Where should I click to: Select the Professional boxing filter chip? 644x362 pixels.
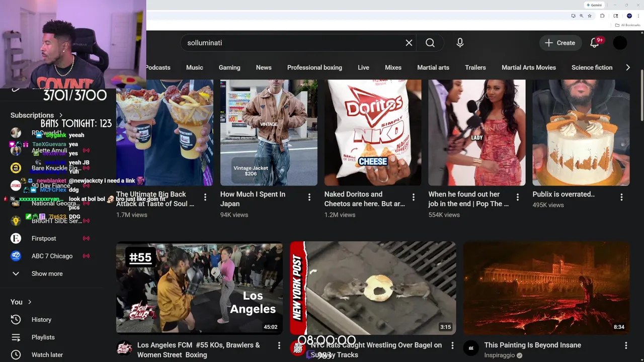(x=314, y=67)
